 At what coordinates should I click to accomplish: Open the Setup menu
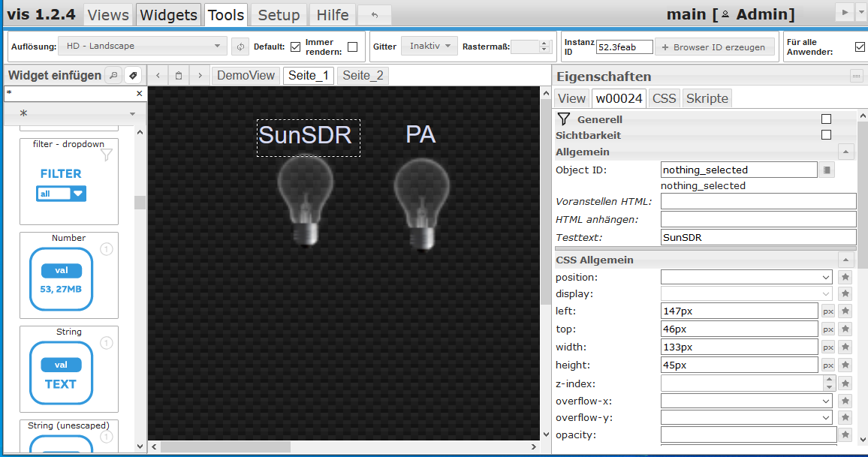point(279,14)
